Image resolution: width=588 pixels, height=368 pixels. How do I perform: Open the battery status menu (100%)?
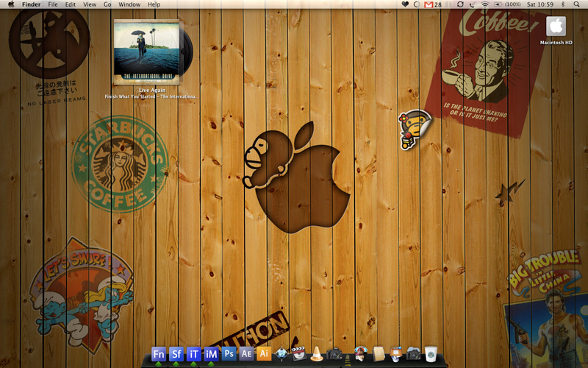coord(507,4)
